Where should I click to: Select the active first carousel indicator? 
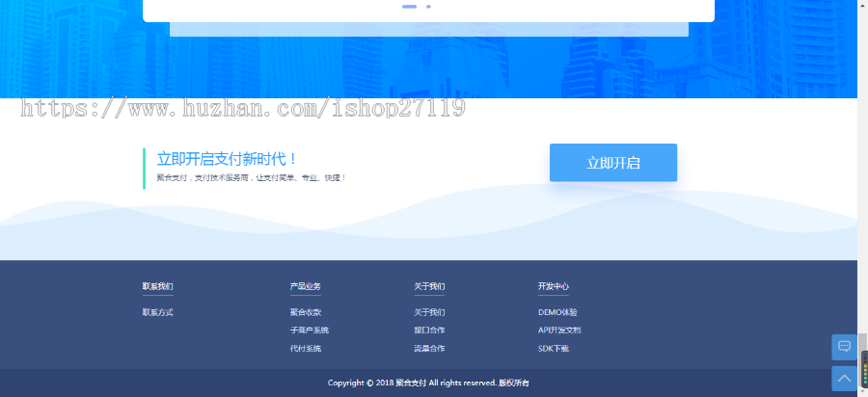coord(409,7)
